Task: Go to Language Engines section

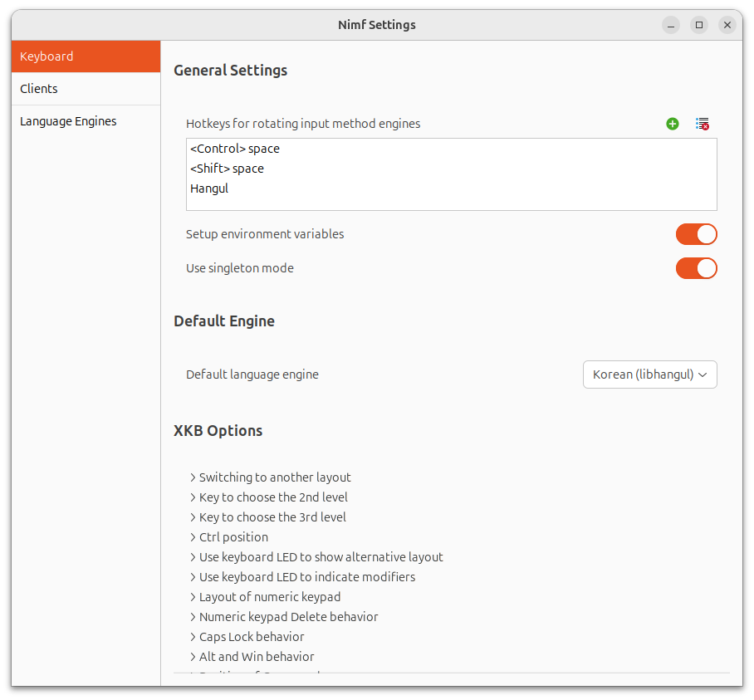Action: click(86, 121)
